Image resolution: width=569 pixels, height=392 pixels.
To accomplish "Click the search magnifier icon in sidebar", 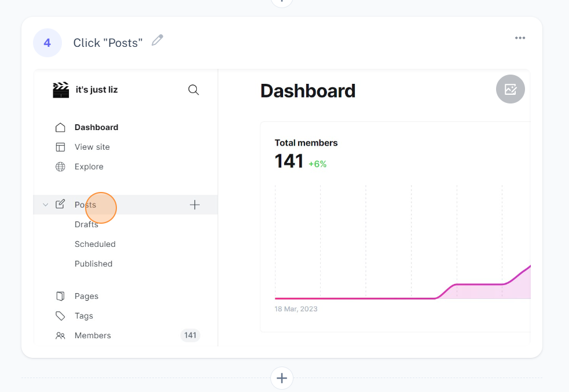I will 193,90.
